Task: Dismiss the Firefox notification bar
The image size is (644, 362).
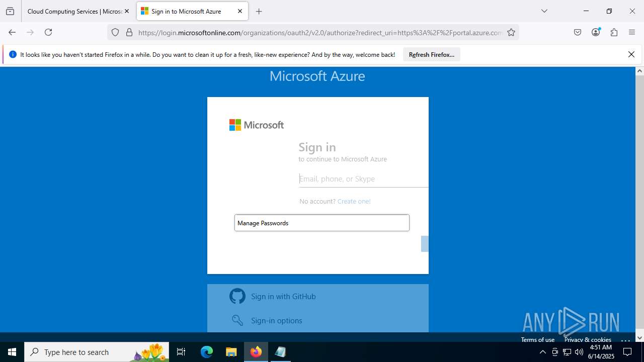Action: (631, 54)
